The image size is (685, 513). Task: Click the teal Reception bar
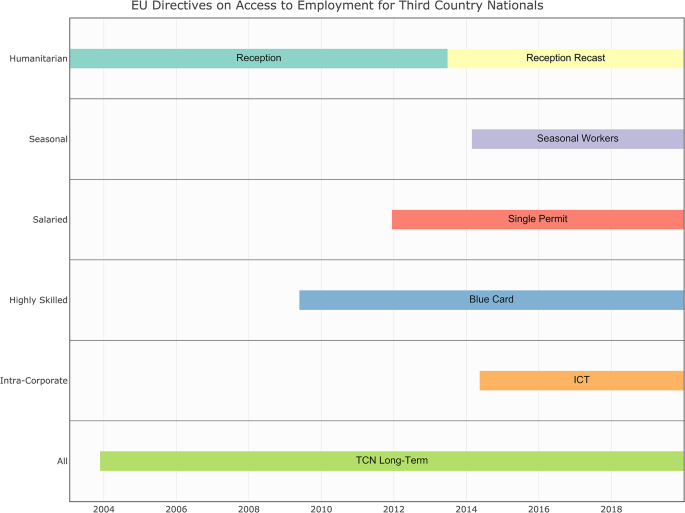tap(259, 58)
